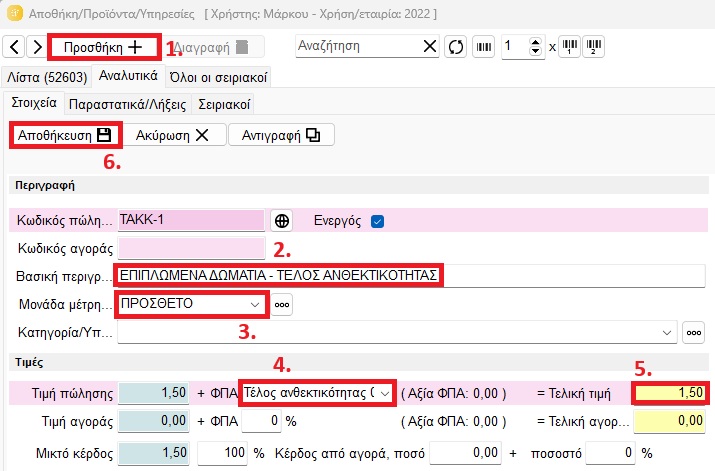Click the Προσθήκη button
The width and height of the screenshot is (715, 471).
point(104,47)
